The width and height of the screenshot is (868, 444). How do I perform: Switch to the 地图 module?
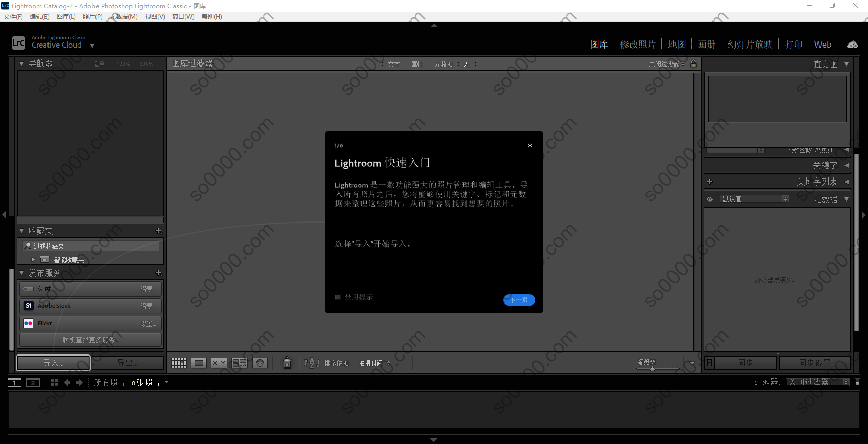[677, 45]
